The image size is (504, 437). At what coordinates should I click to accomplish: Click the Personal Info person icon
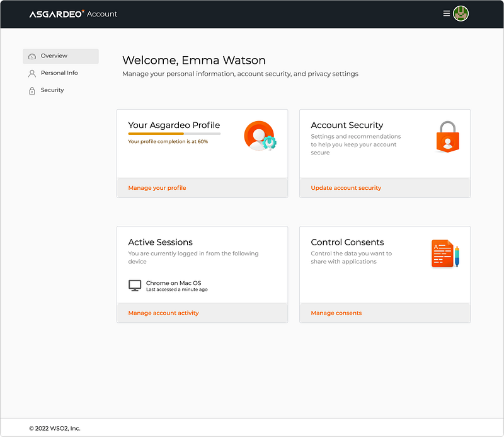pos(32,73)
